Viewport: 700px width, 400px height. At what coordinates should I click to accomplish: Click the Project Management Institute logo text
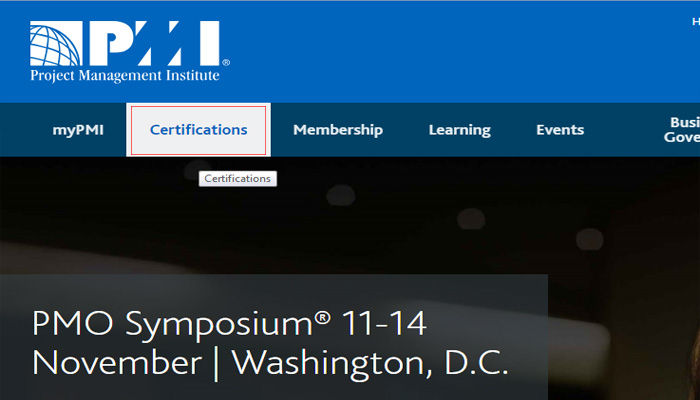(x=125, y=75)
